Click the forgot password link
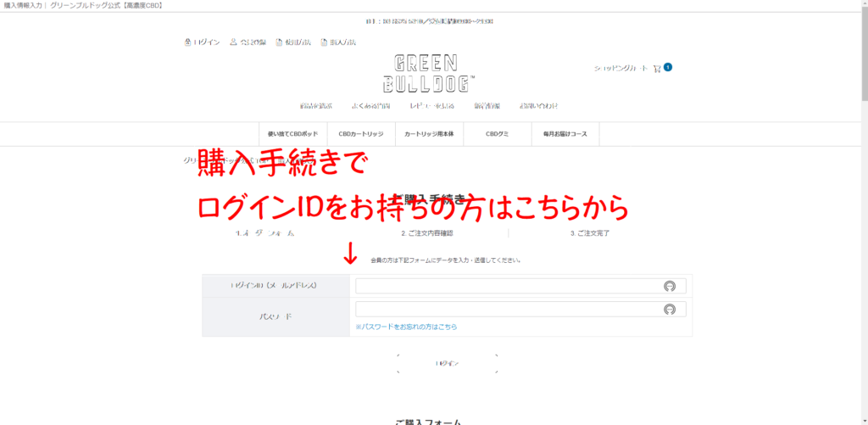The image size is (868, 425). (406, 327)
